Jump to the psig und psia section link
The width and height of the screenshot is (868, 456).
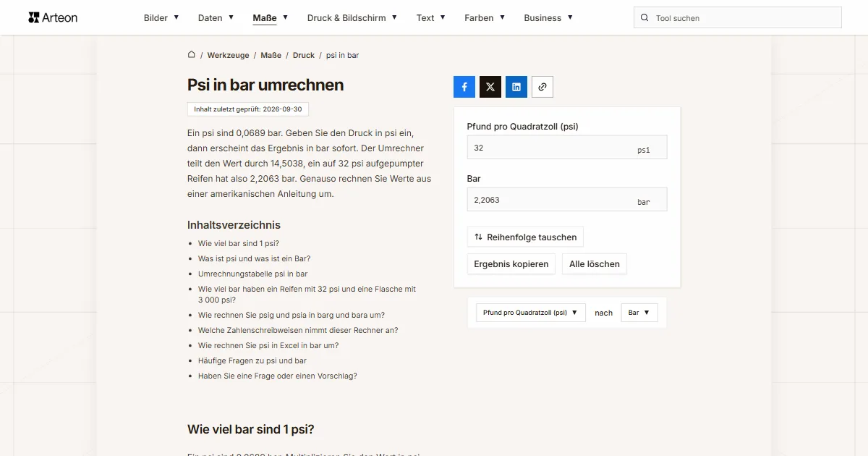(292, 315)
